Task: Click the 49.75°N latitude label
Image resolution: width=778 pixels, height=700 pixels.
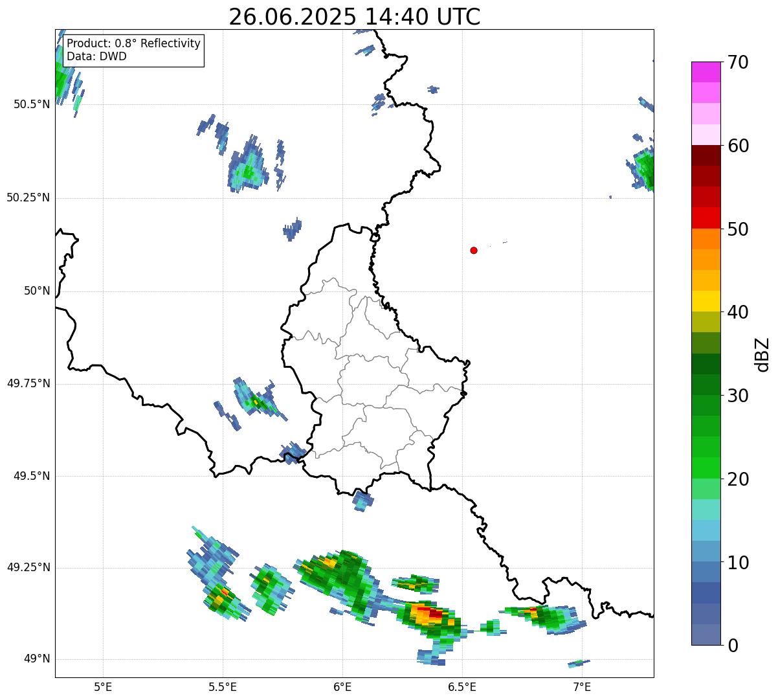Action: tap(28, 383)
